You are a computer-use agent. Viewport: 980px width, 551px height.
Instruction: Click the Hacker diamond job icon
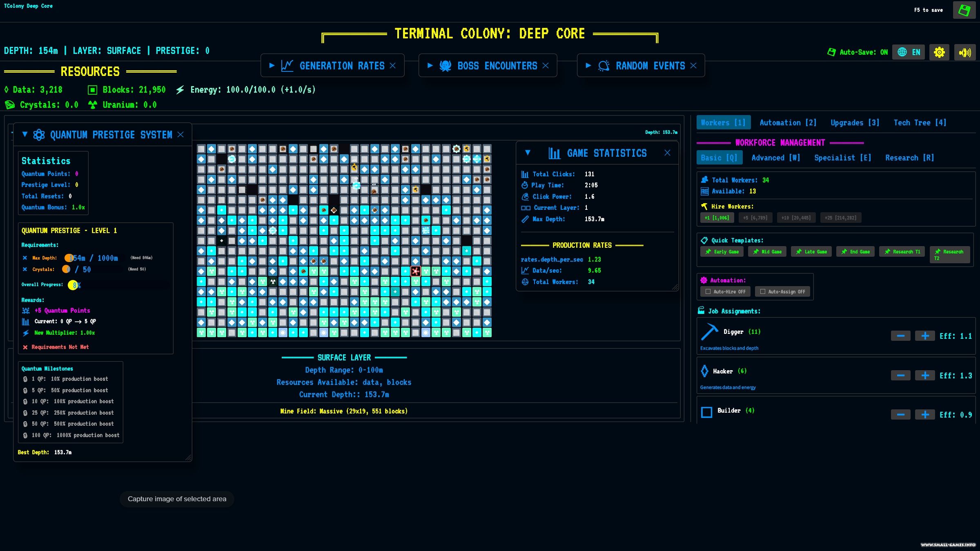coord(705,371)
